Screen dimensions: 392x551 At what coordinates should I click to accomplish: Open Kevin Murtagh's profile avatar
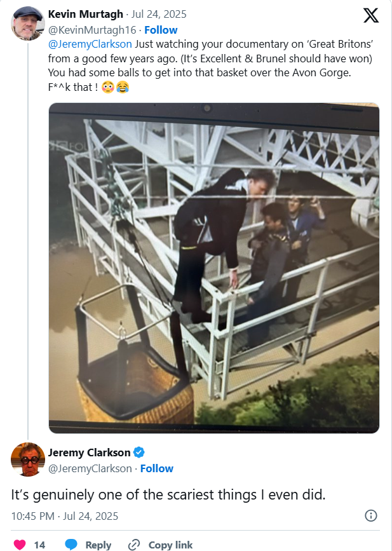tap(27, 24)
